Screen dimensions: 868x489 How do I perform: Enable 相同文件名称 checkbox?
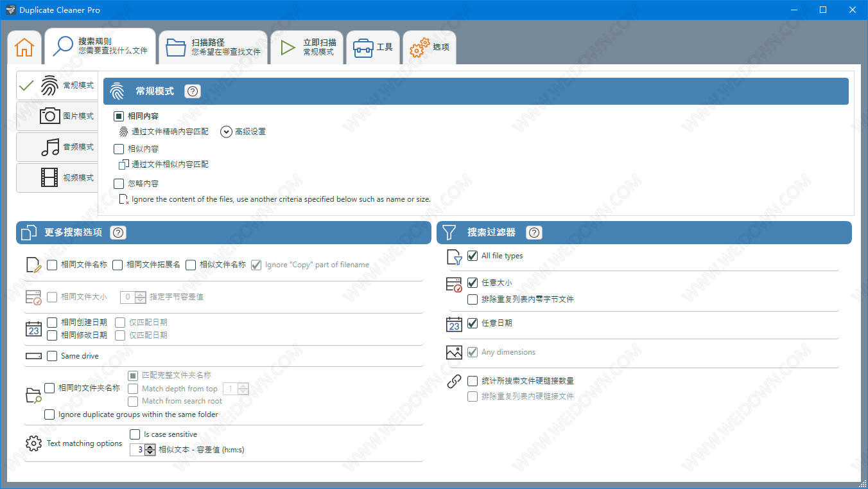[x=52, y=265]
